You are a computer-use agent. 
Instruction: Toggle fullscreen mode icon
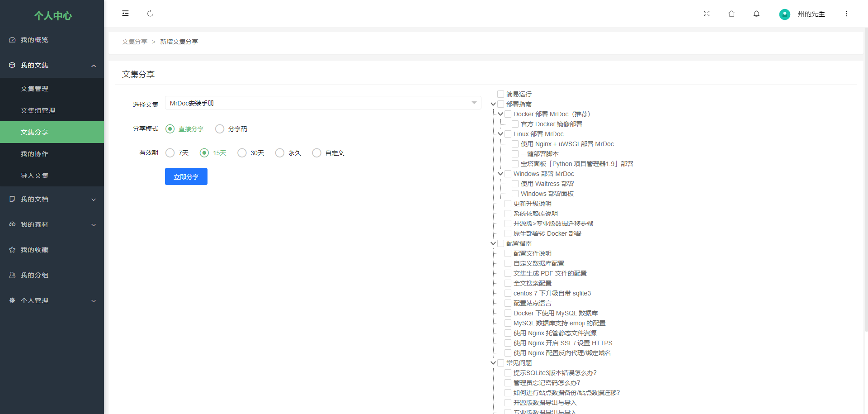coord(707,14)
